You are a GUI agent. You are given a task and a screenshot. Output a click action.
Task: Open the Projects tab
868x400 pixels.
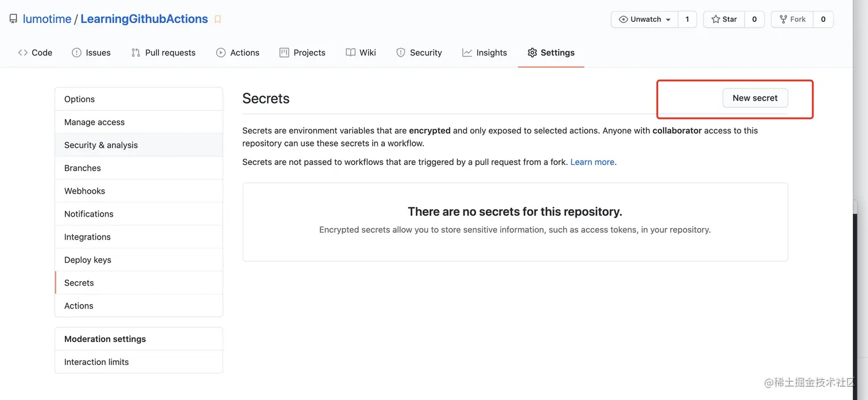(309, 52)
